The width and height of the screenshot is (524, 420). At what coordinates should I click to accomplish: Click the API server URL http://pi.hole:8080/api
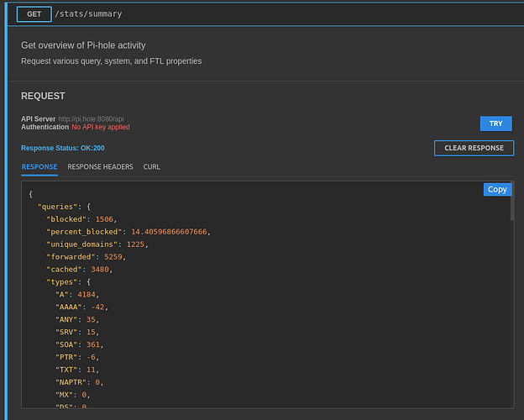click(91, 119)
